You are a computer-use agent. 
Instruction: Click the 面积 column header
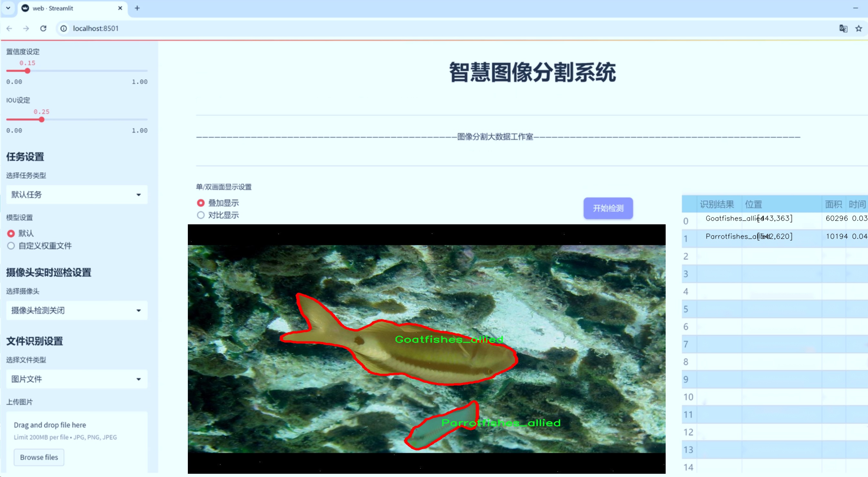pyautogui.click(x=833, y=204)
